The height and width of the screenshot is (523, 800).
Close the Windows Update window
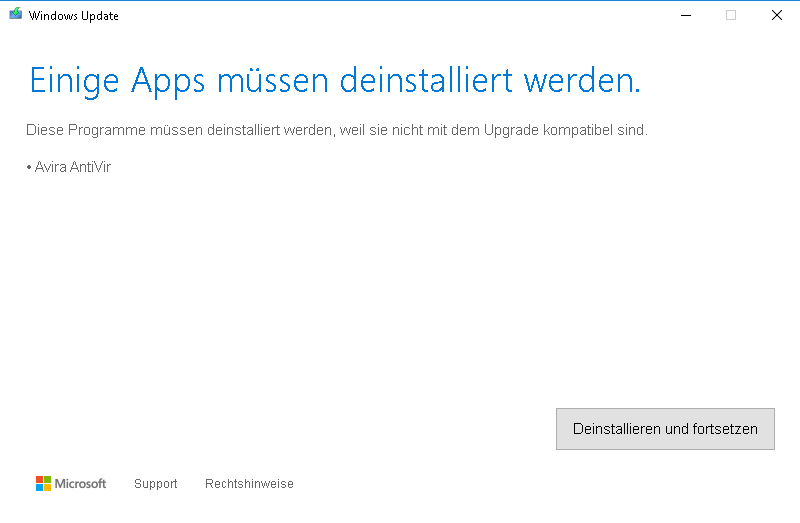[777, 15]
